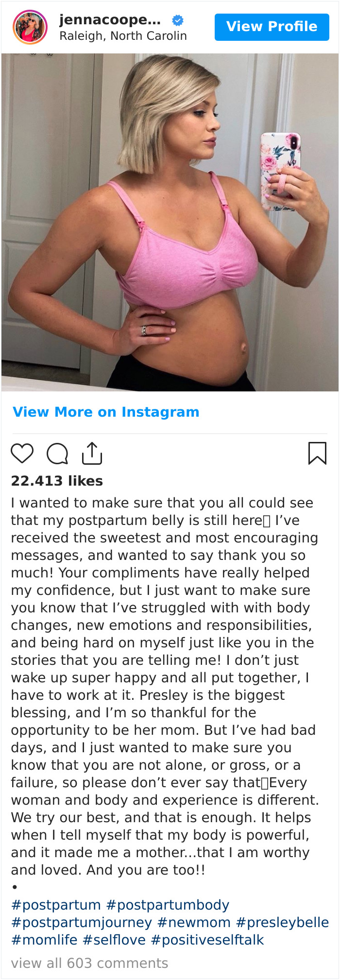Open the #selflove hashtag
Viewport: 340px width, 980px height.
click(114, 940)
